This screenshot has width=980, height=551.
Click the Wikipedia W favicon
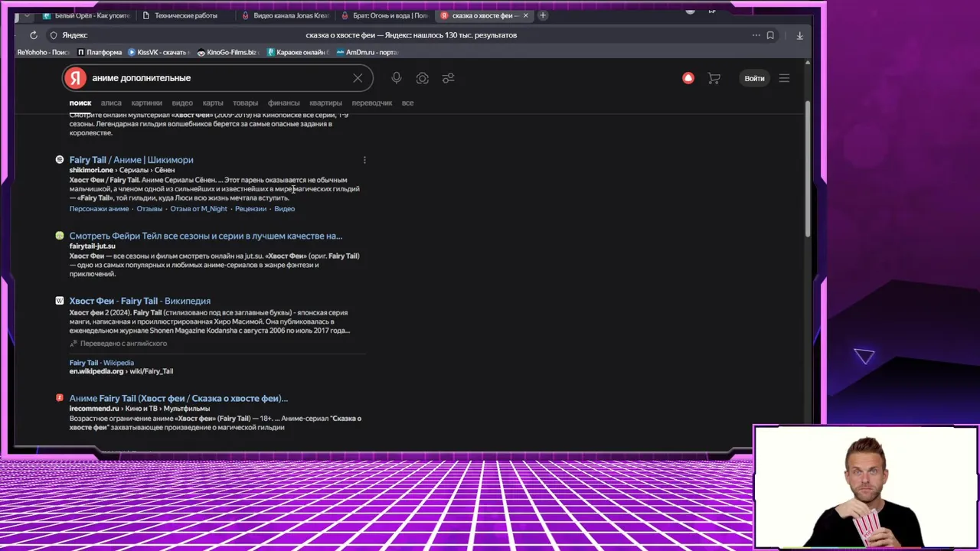(60, 301)
